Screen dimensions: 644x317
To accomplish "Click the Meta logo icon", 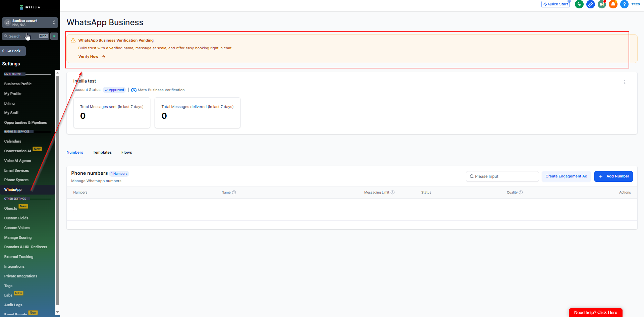I will (134, 90).
